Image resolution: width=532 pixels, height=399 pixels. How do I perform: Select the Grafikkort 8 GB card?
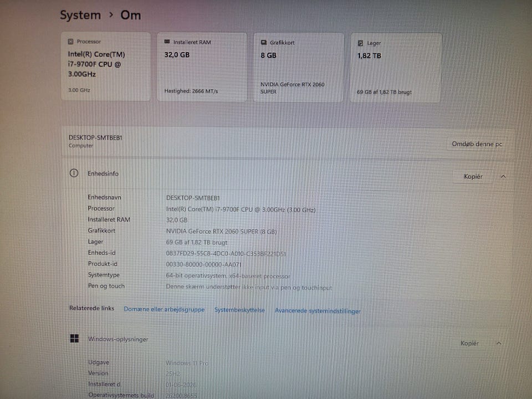[x=298, y=67]
